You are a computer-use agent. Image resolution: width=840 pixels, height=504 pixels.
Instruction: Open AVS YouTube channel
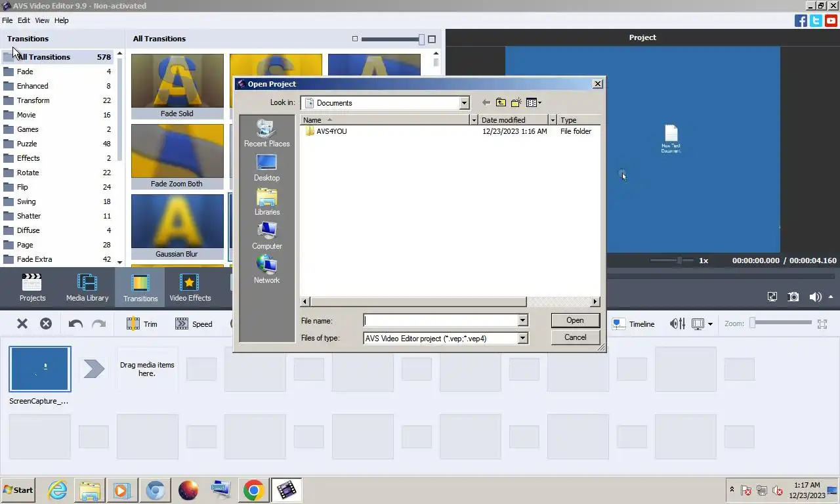coord(831,20)
